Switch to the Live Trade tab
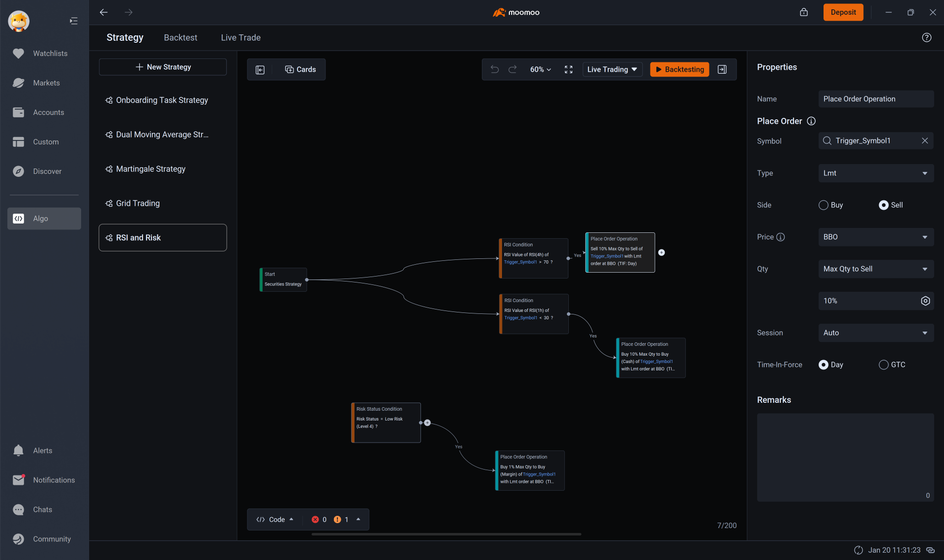944x560 pixels. coord(240,37)
